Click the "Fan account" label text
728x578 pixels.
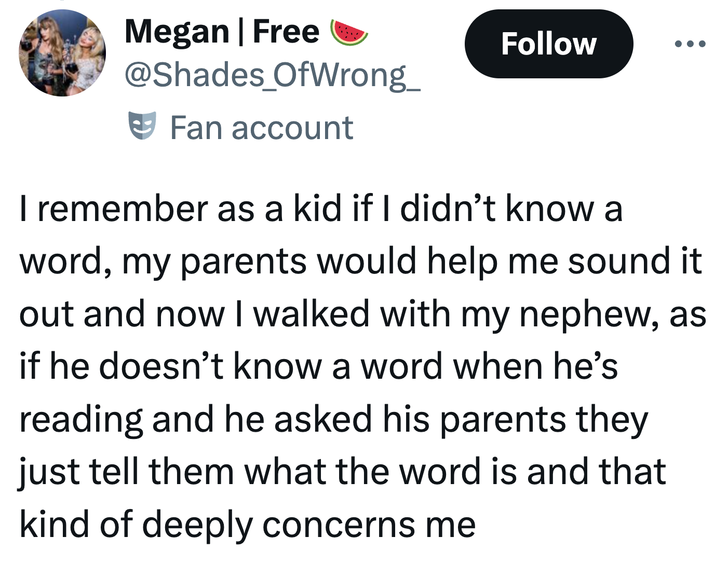(x=261, y=128)
